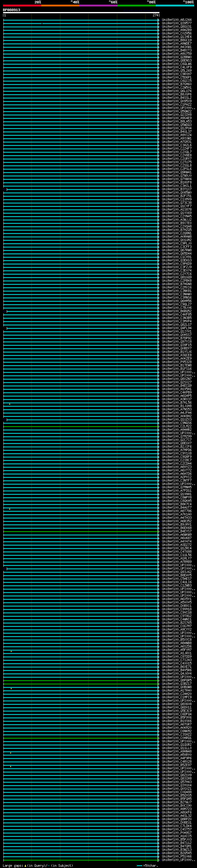Select hit label UniRef100_A9G4E9

tap(177, 118)
